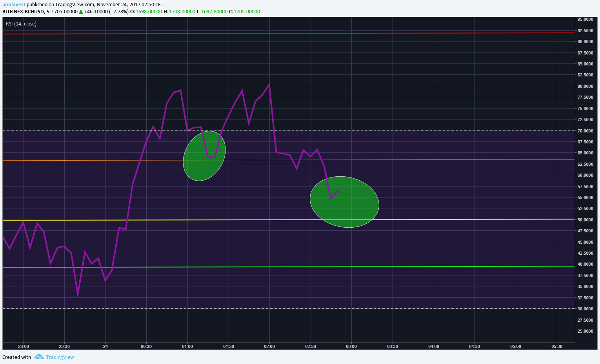Click the 35.0000 scale label
The image size is (600, 364).
585,286
